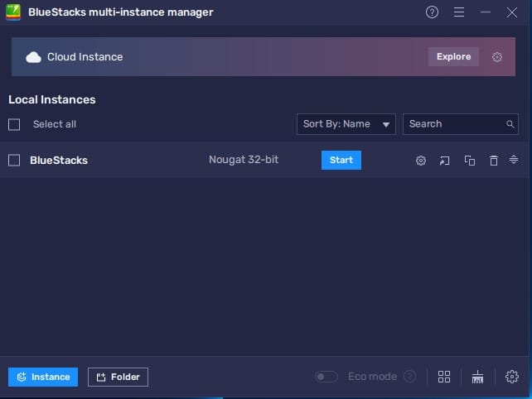Close the multi-instance manager window
Image resolution: width=532 pixels, height=399 pixels.
[x=511, y=12]
